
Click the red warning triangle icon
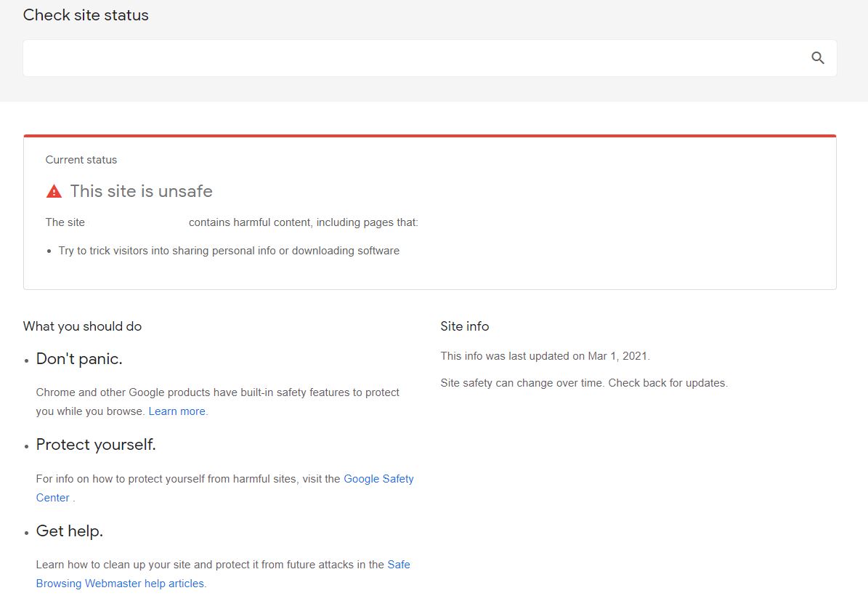(x=54, y=191)
